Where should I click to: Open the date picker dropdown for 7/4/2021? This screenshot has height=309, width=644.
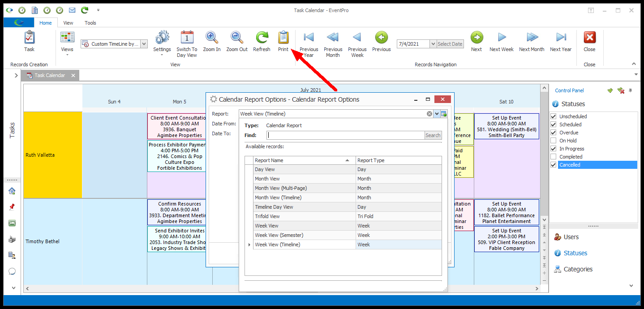pos(433,44)
